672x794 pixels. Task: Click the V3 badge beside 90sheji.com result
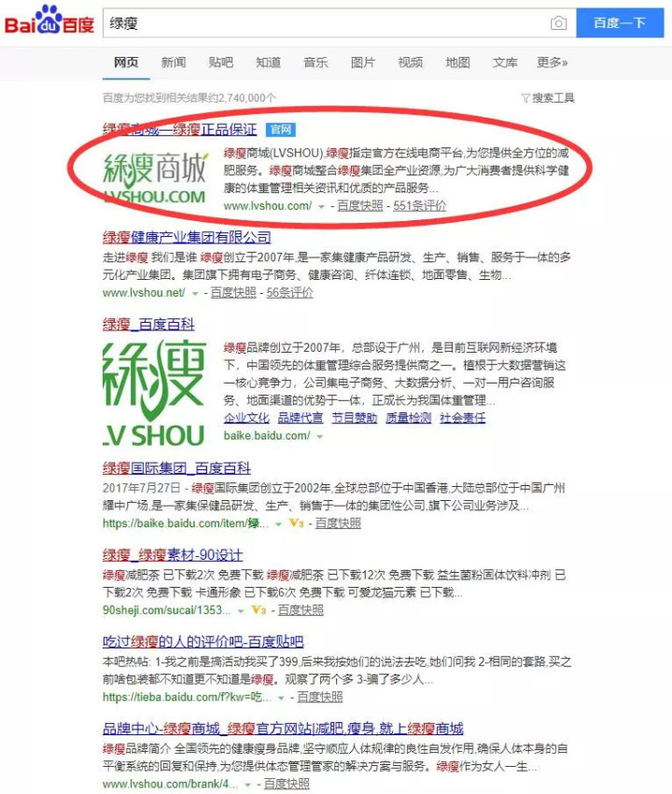(x=259, y=609)
